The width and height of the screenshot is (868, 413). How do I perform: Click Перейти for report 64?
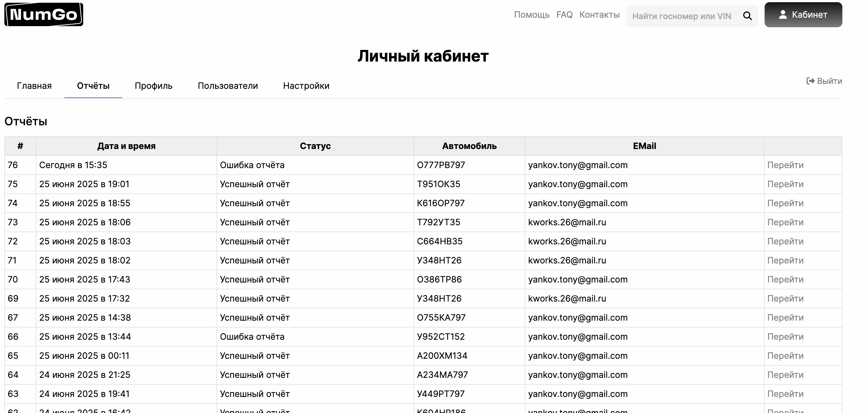coord(785,375)
